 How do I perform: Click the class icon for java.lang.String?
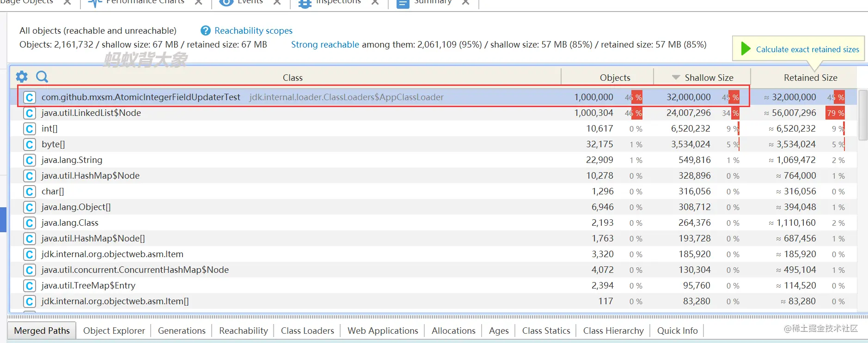(x=30, y=160)
